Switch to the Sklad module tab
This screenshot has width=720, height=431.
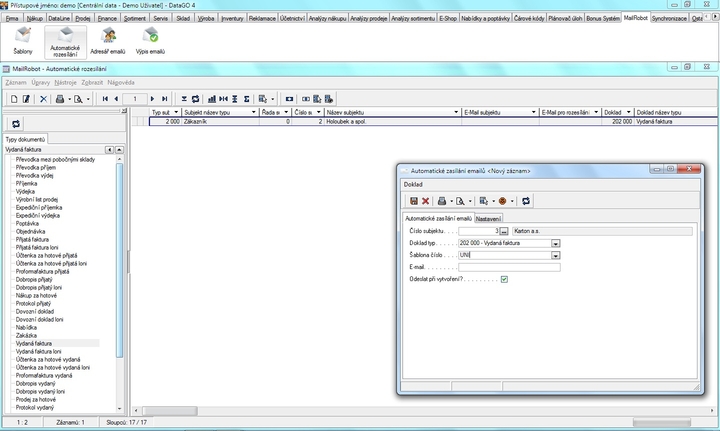tap(183, 18)
